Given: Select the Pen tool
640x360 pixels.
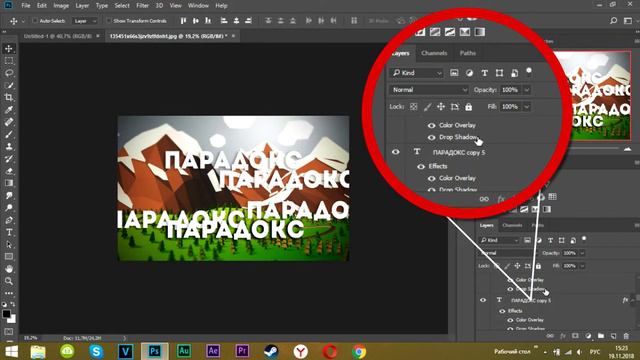Looking at the screenshot, I should point(9,220).
